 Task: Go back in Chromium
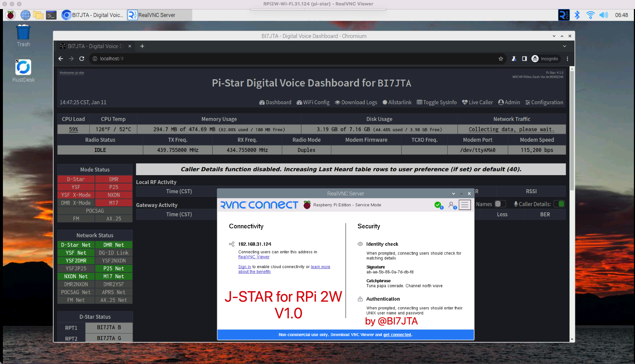[x=60, y=59]
